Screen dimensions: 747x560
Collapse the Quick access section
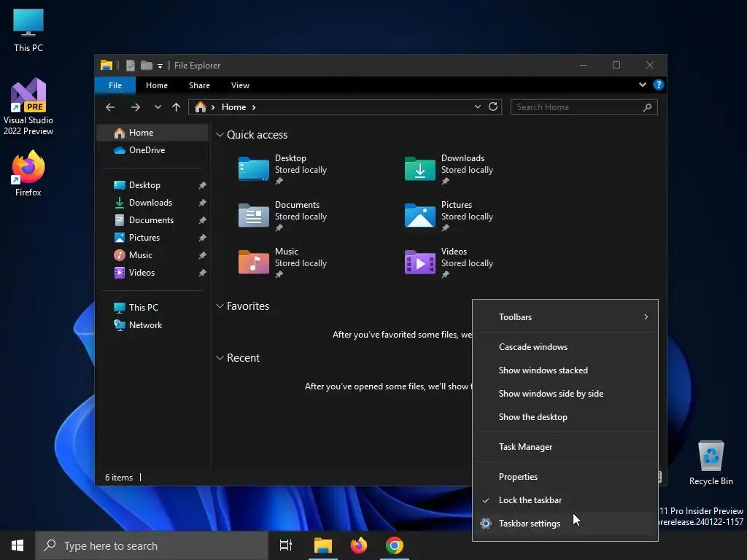coord(220,135)
